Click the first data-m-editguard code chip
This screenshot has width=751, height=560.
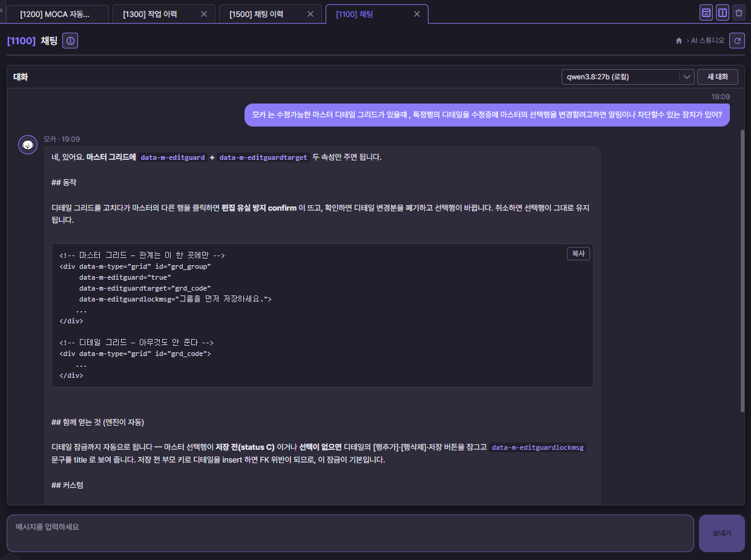pyautogui.click(x=172, y=157)
